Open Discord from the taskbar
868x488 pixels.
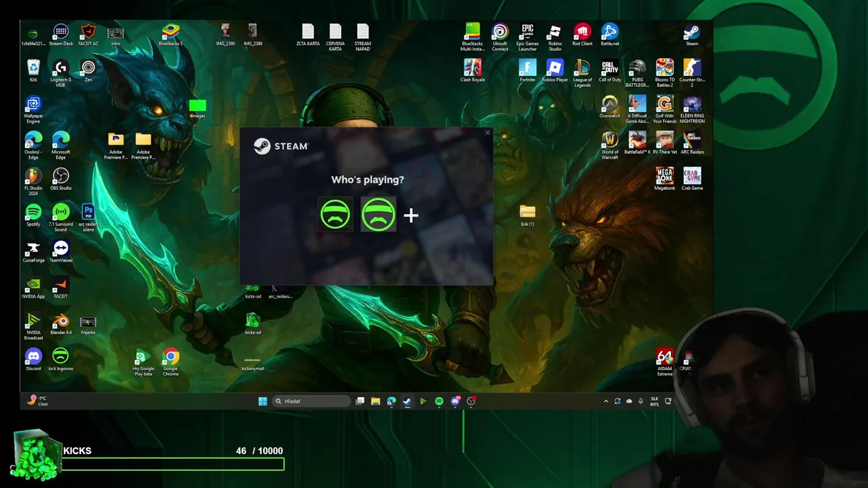click(455, 401)
